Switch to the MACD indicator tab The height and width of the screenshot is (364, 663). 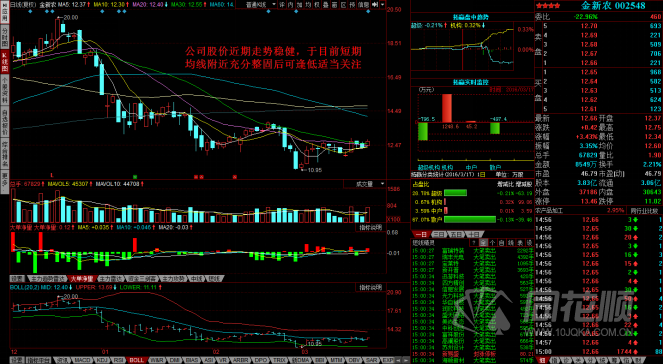pos(82,360)
